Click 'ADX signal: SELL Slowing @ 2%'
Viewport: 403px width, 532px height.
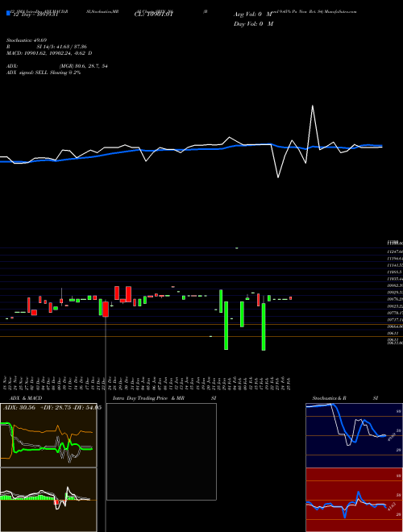click(44, 73)
